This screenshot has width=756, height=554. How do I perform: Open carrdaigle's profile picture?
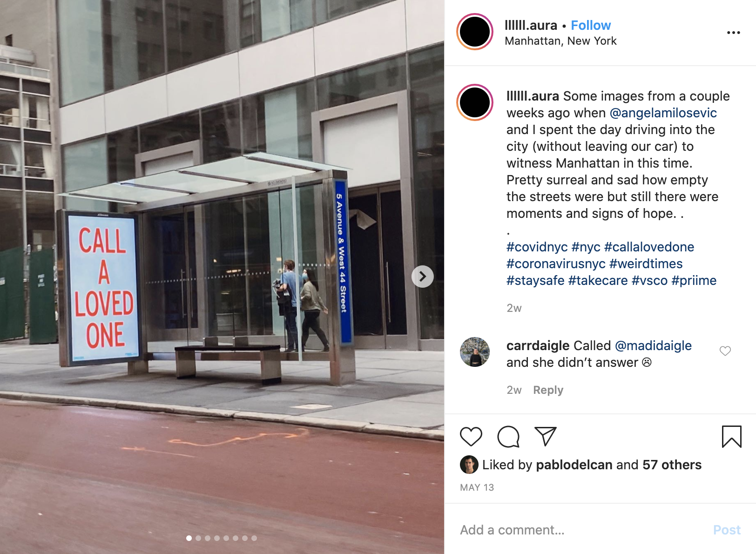tap(475, 352)
